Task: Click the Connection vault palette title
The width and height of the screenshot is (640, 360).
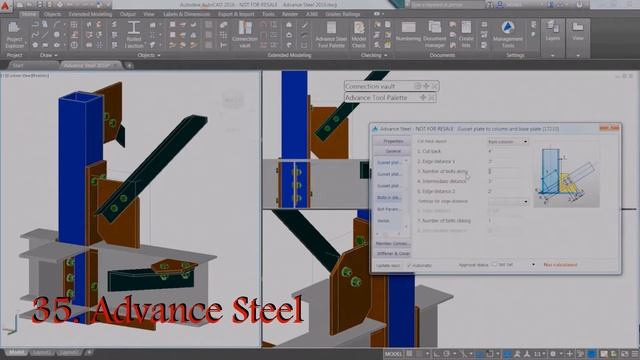Action: point(370,86)
